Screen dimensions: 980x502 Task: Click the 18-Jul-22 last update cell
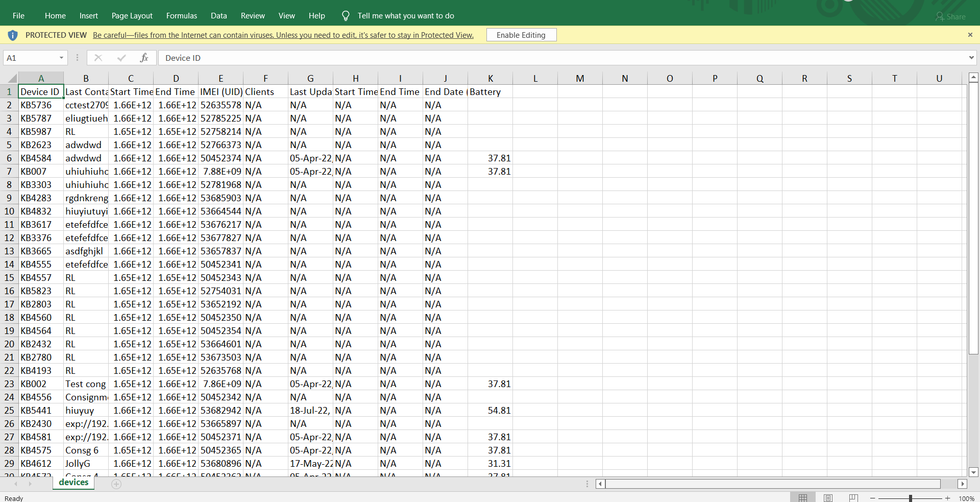pos(310,411)
